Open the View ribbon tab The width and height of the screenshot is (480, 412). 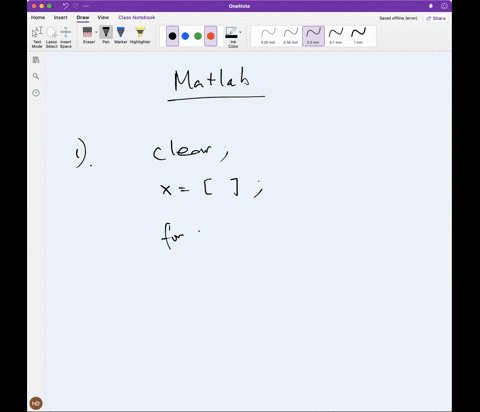(x=103, y=17)
